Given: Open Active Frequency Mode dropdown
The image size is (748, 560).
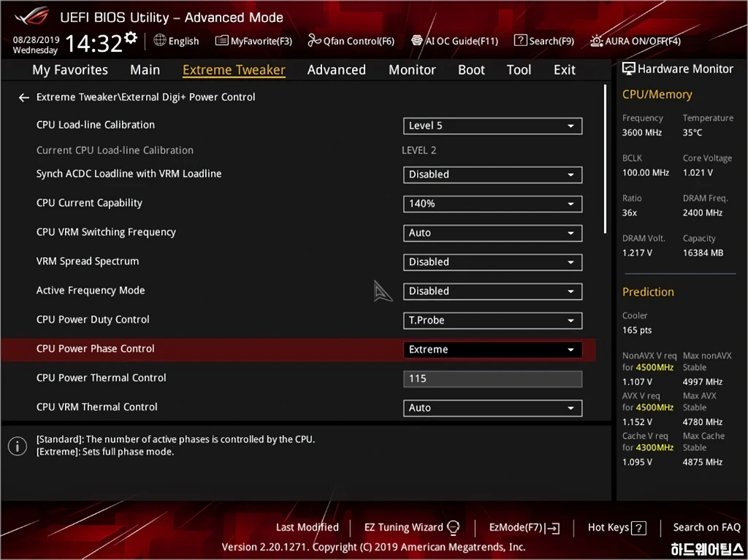Looking at the screenshot, I should click(x=492, y=291).
